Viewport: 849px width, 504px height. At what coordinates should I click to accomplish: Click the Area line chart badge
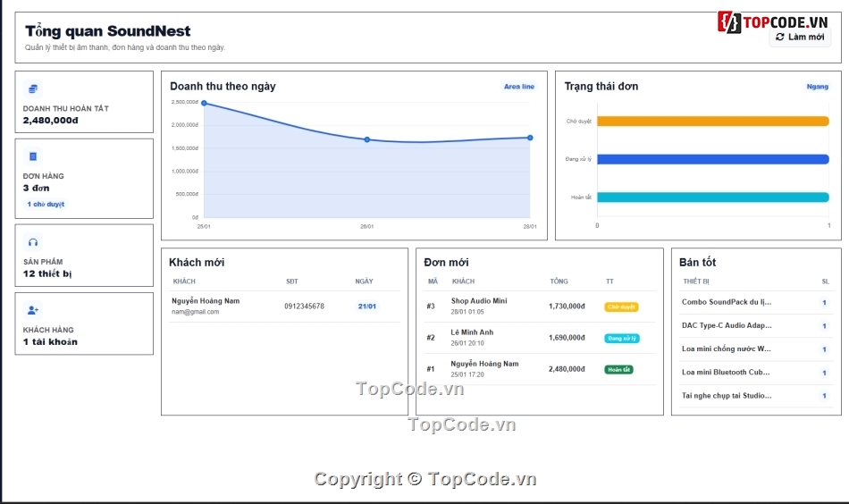pyautogui.click(x=518, y=87)
